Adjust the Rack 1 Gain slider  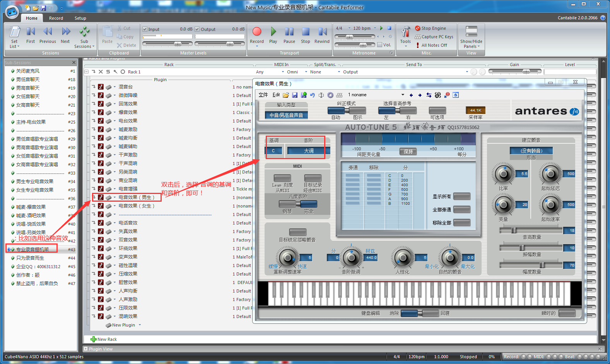pyautogui.click(x=515, y=71)
